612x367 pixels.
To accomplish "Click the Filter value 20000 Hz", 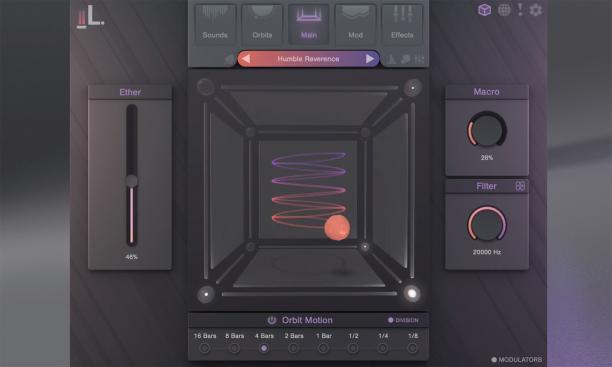I will [487, 252].
